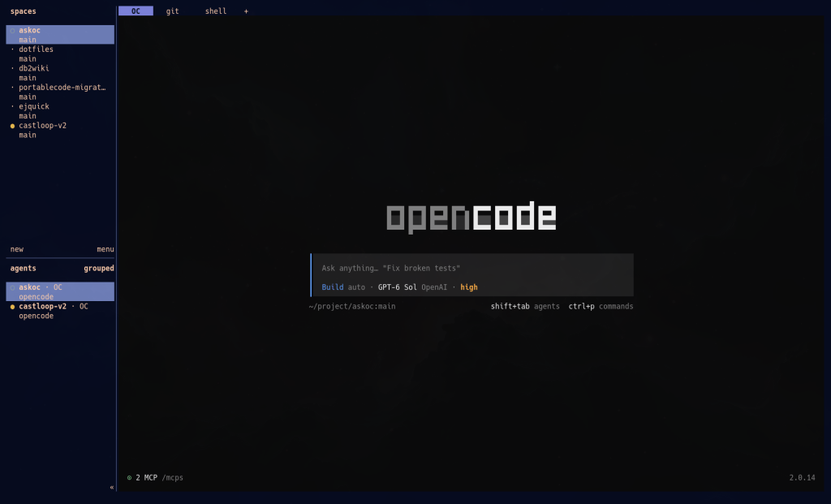Screen dimensions: 831x504
Task: Switch to the shell tab
Action: pyautogui.click(x=216, y=11)
